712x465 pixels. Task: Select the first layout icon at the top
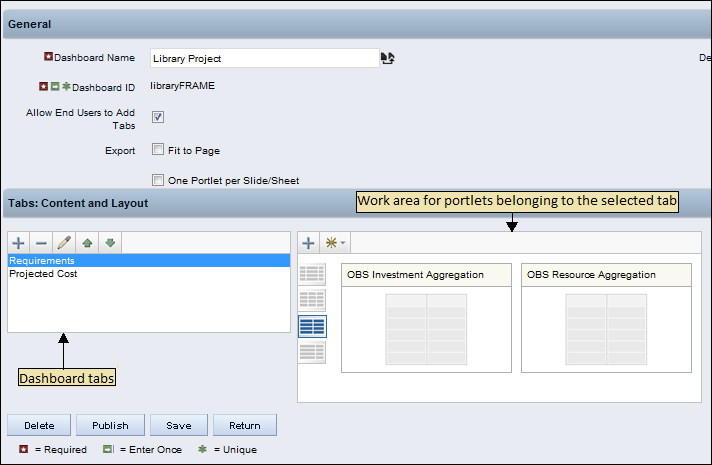pos(312,274)
